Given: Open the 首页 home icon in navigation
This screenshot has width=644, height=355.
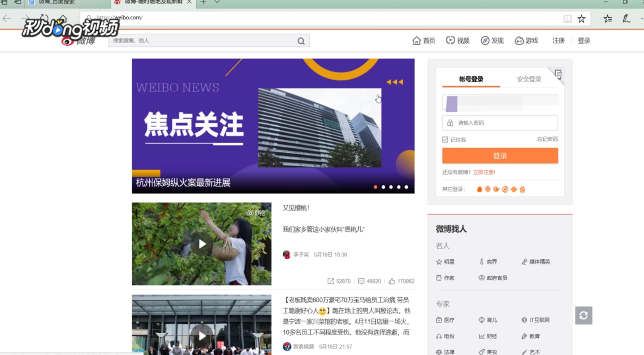Looking at the screenshot, I should 417,40.
